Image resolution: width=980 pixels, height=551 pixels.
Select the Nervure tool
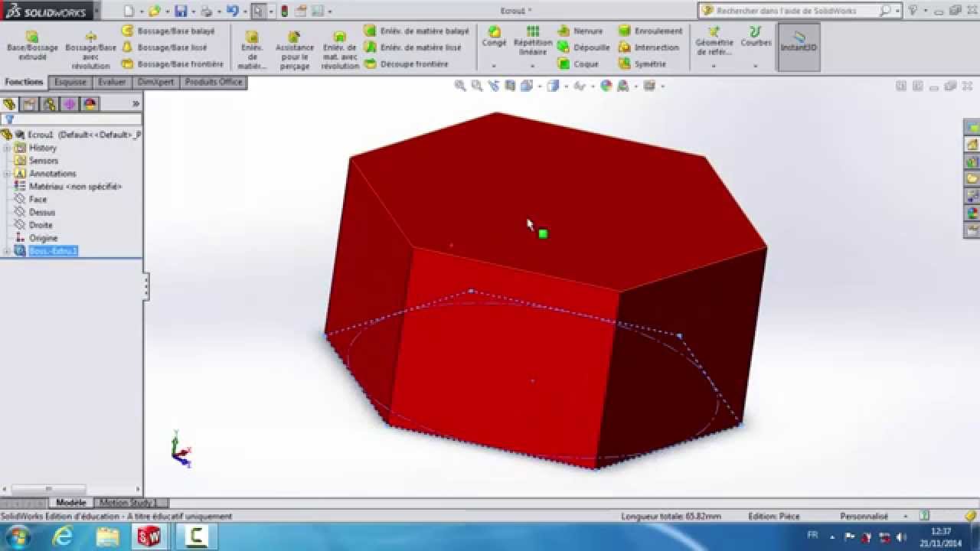(580, 31)
